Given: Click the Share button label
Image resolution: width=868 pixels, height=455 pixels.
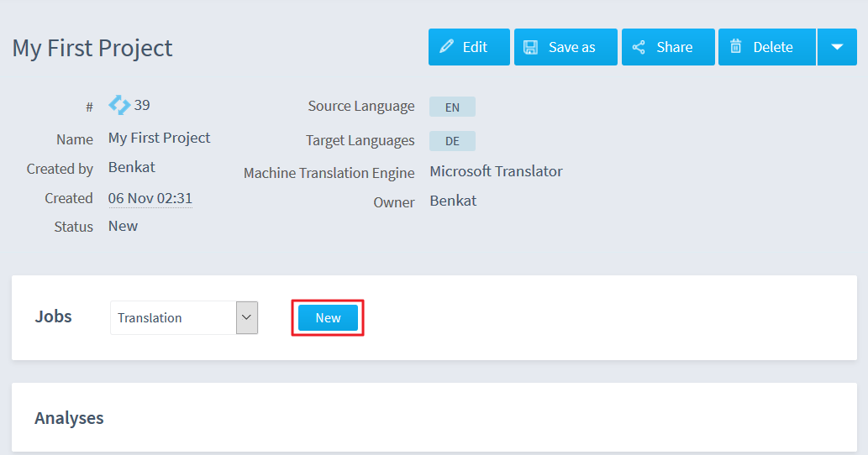Looking at the screenshot, I should [674, 47].
